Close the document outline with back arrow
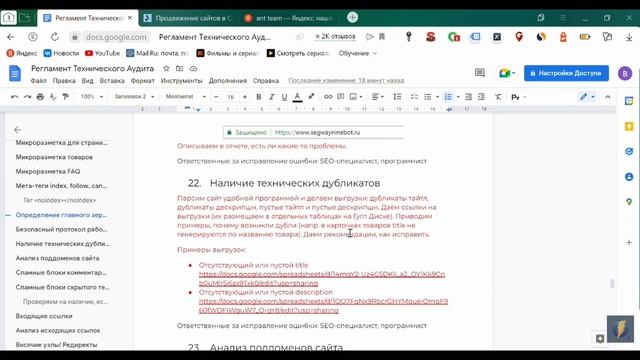This screenshot has width=640, height=360. tap(17, 130)
